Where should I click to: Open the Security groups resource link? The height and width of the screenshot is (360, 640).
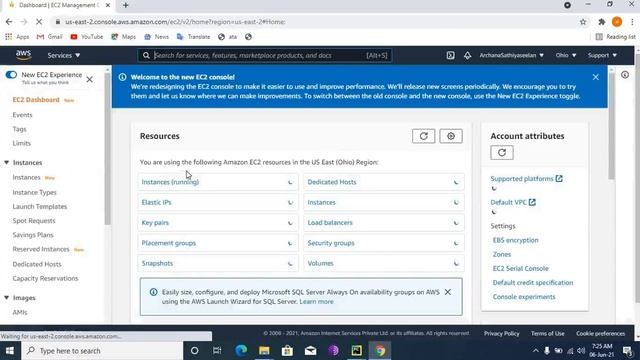[x=331, y=243]
